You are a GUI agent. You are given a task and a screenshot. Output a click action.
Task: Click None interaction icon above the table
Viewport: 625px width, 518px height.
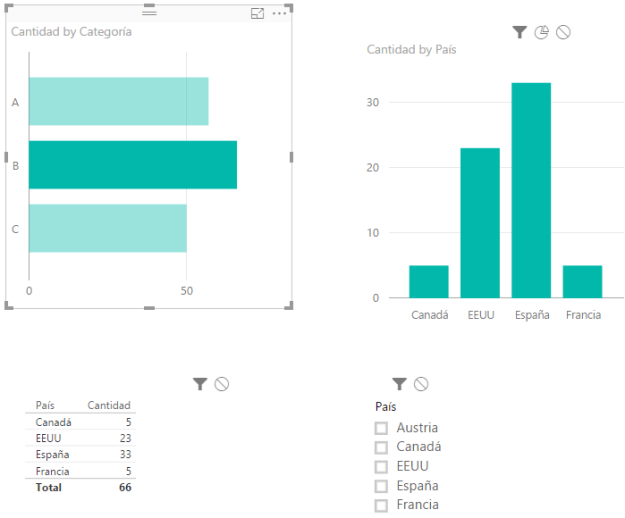(222, 383)
